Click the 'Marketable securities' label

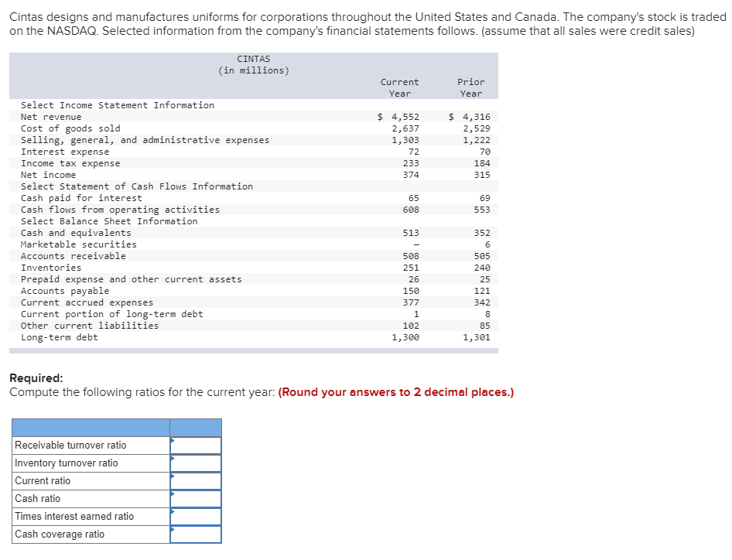(x=79, y=244)
